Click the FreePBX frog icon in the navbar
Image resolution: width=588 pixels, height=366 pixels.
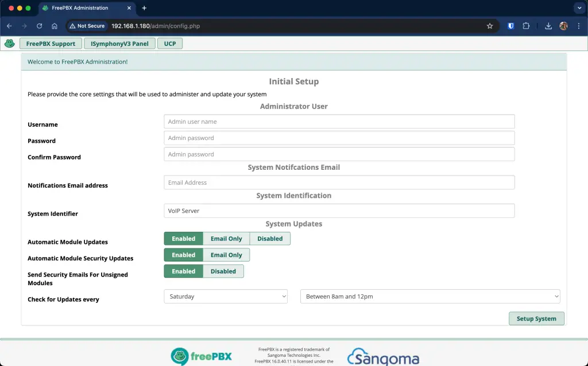coord(9,43)
